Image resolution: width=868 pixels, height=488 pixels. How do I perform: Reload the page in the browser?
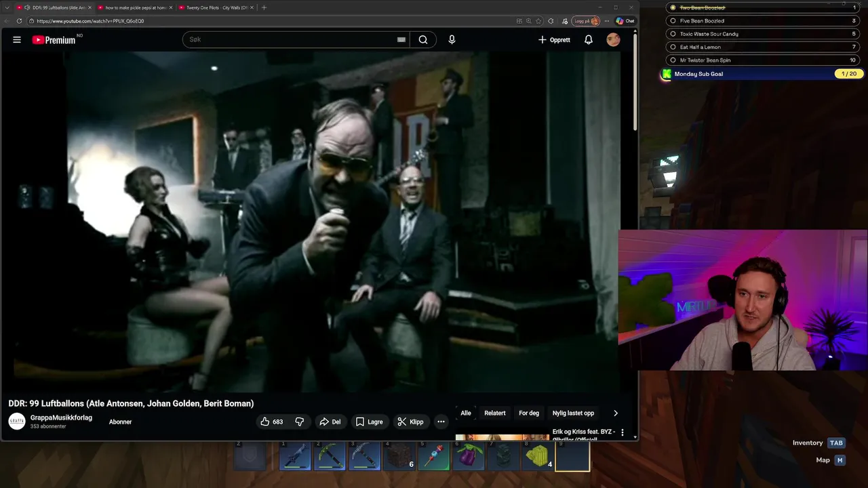pos(20,21)
